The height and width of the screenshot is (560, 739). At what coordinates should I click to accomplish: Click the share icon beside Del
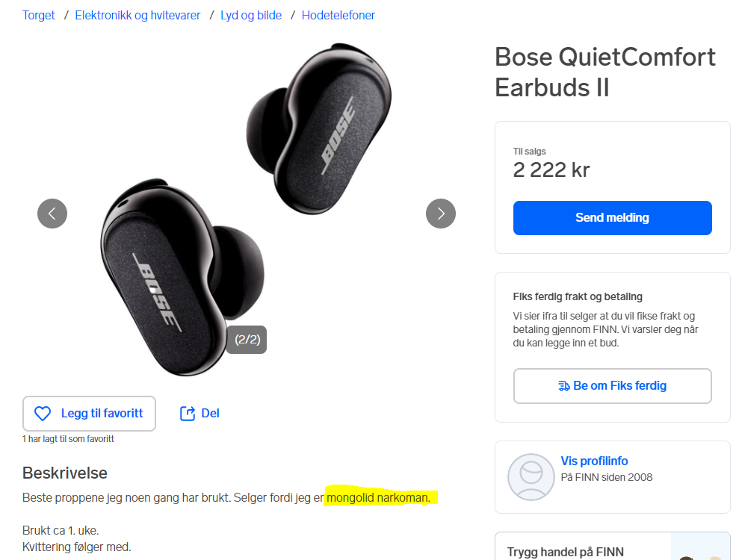(x=188, y=414)
